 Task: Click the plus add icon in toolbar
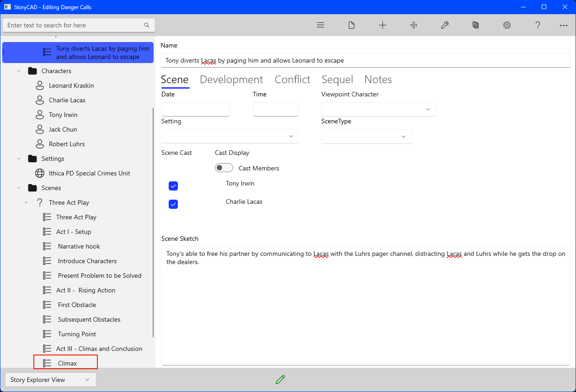(383, 25)
